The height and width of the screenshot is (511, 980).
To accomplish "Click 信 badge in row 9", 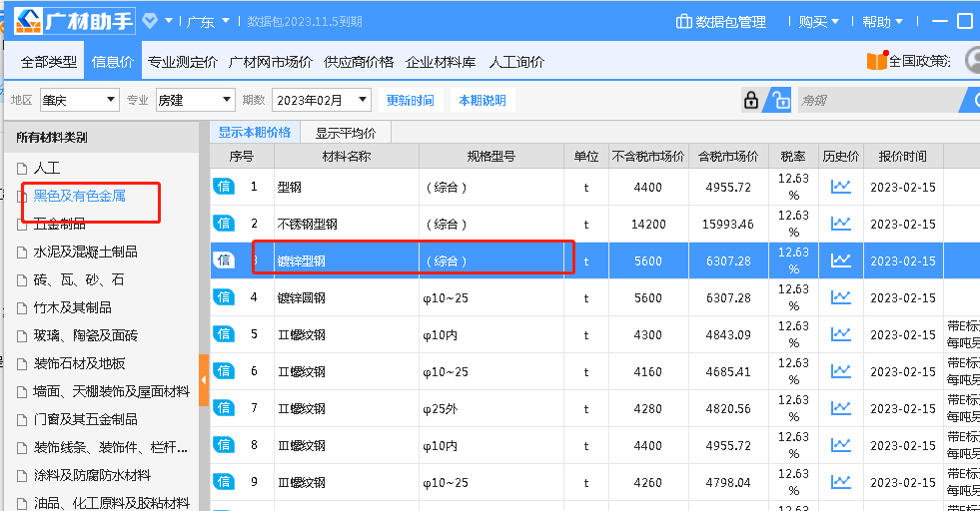I will (x=224, y=482).
